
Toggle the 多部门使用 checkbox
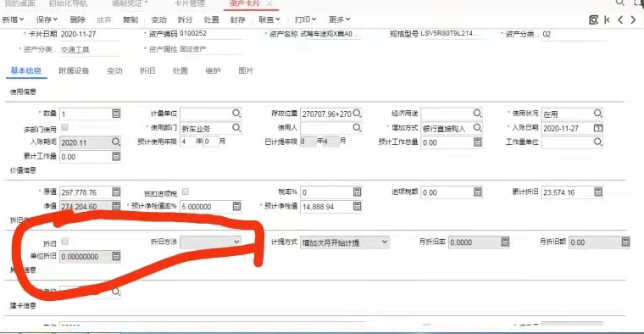tap(64, 128)
